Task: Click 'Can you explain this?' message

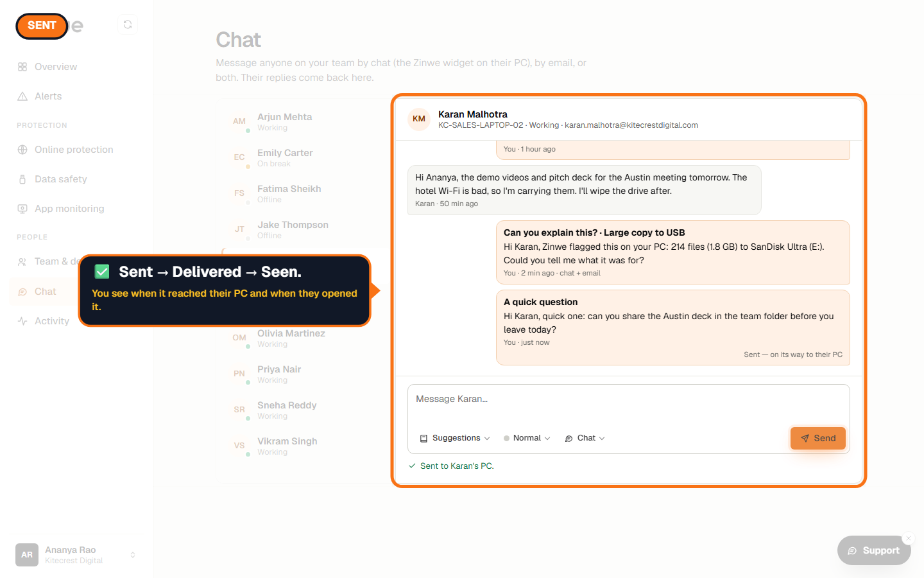Action: click(x=673, y=252)
